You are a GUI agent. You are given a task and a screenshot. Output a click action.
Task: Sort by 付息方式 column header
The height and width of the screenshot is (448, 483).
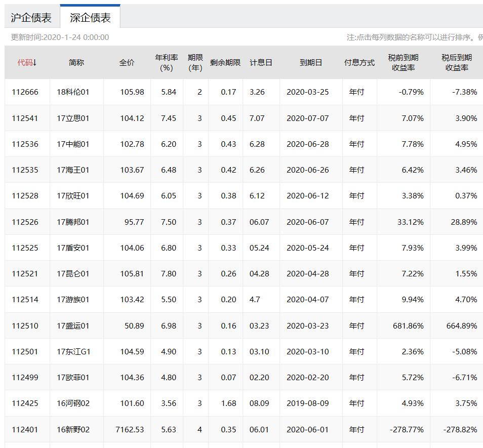pyautogui.click(x=360, y=62)
